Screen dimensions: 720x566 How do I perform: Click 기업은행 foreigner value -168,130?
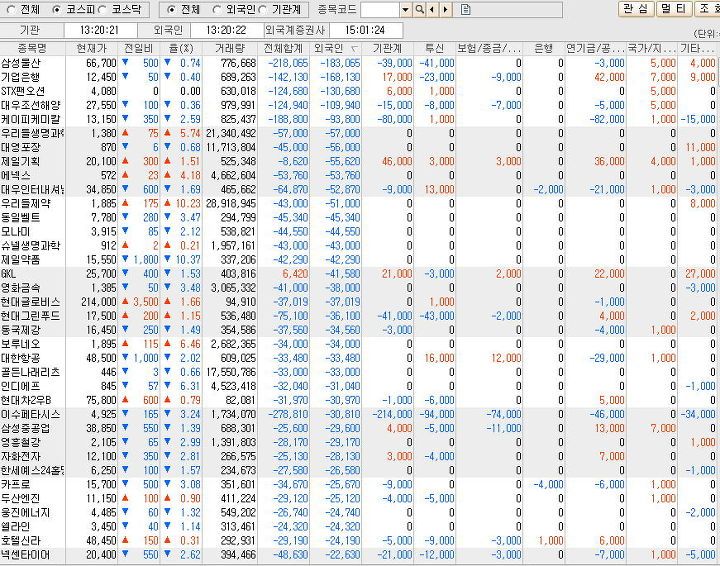340,77
